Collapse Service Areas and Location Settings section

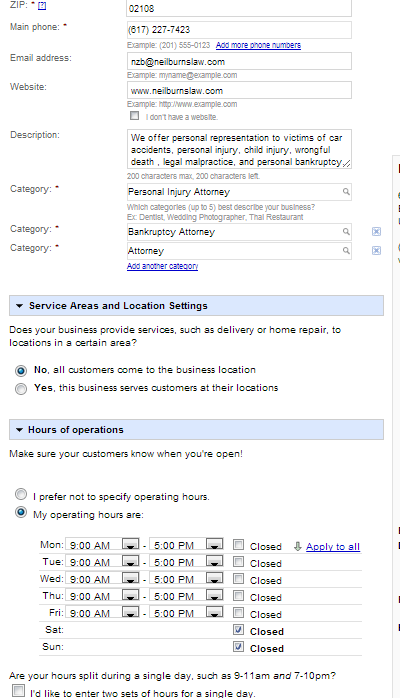point(19,306)
